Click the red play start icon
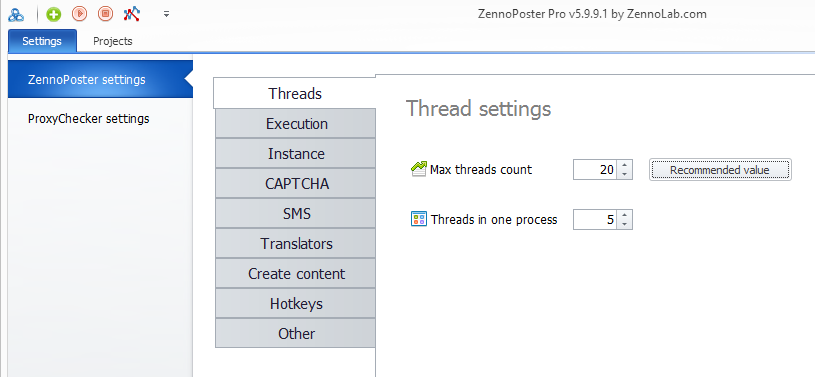 [x=80, y=14]
